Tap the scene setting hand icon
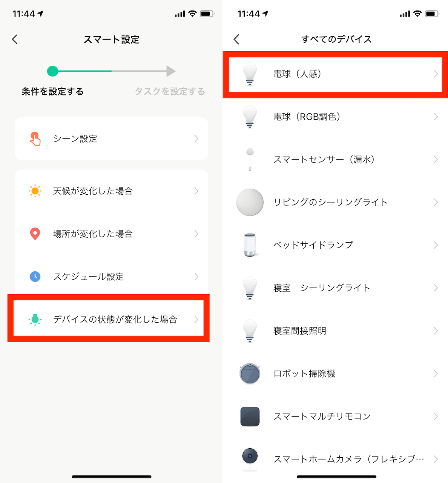This screenshot has width=448, height=483. click(35, 139)
